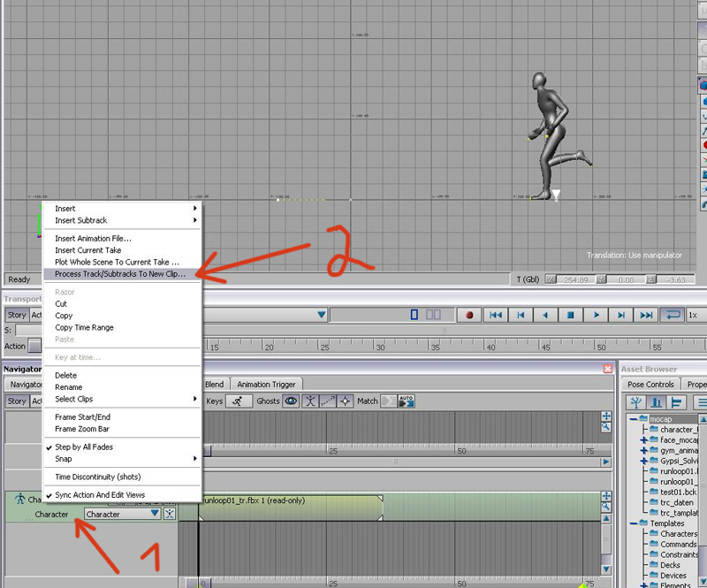The image size is (707, 588).
Task: Choose Process Track/Subtracks To New Clip
Action: pyautogui.click(x=120, y=274)
